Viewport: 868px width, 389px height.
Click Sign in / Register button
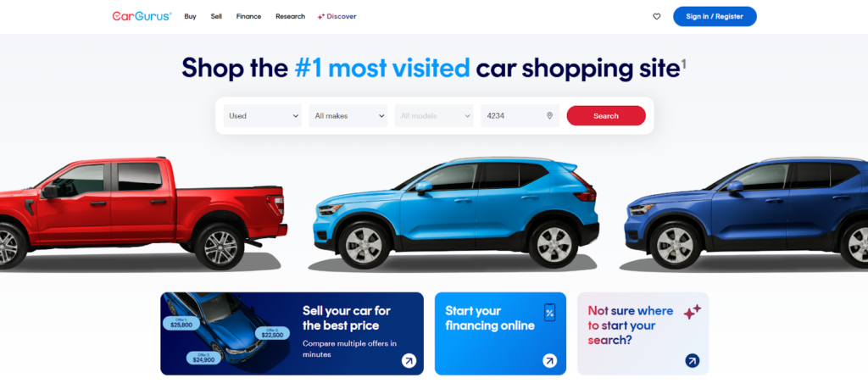715,17
